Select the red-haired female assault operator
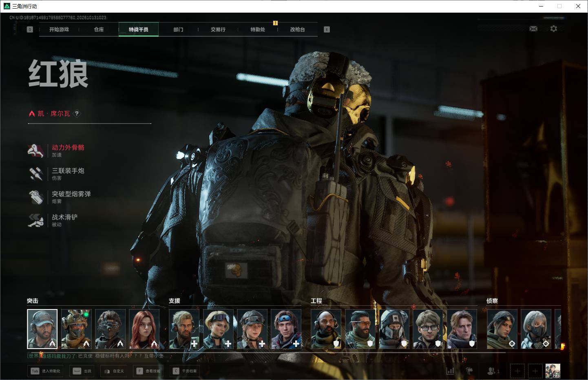 144,329
